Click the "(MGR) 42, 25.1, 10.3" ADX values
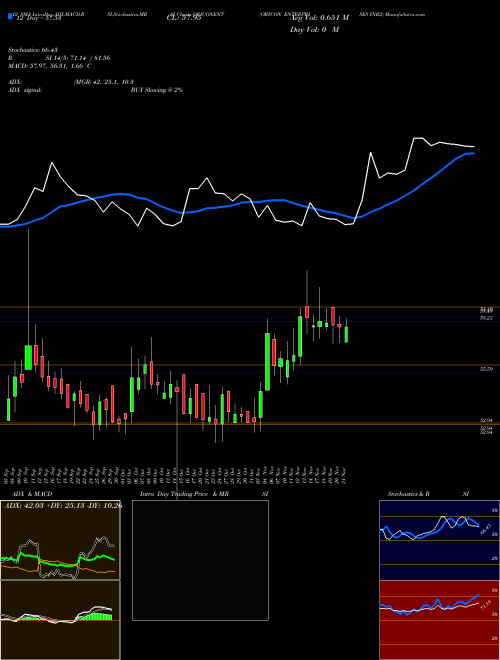 [104, 82]
